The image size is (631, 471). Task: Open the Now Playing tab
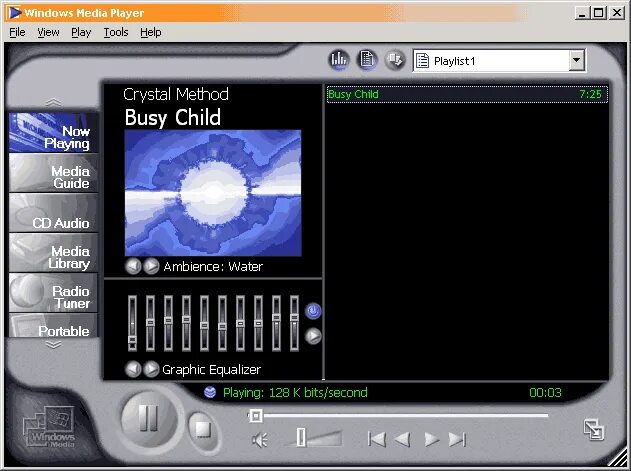(x=54, y=132)
